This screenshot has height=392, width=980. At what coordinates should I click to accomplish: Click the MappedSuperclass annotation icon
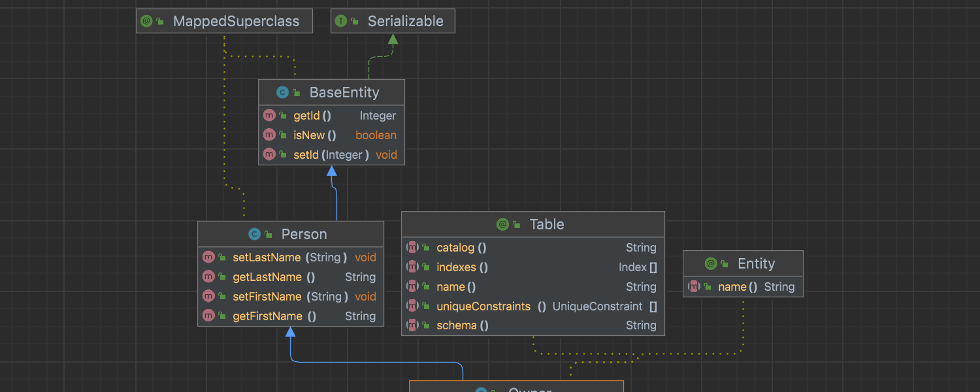pos(146,21)
